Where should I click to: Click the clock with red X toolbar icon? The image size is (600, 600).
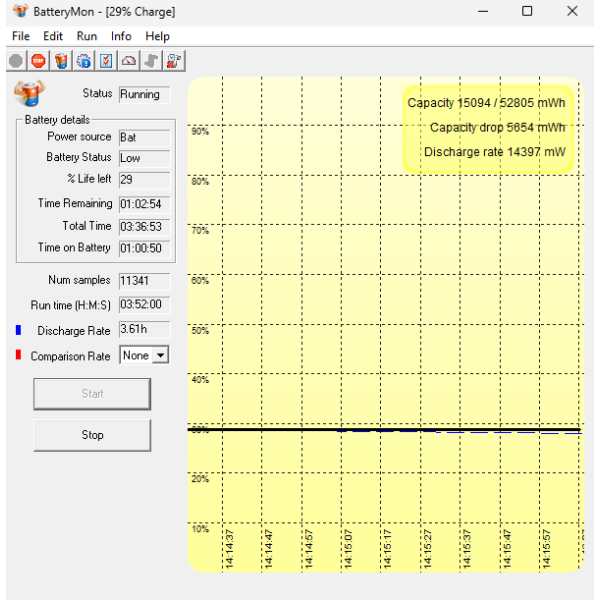[174, 61]
